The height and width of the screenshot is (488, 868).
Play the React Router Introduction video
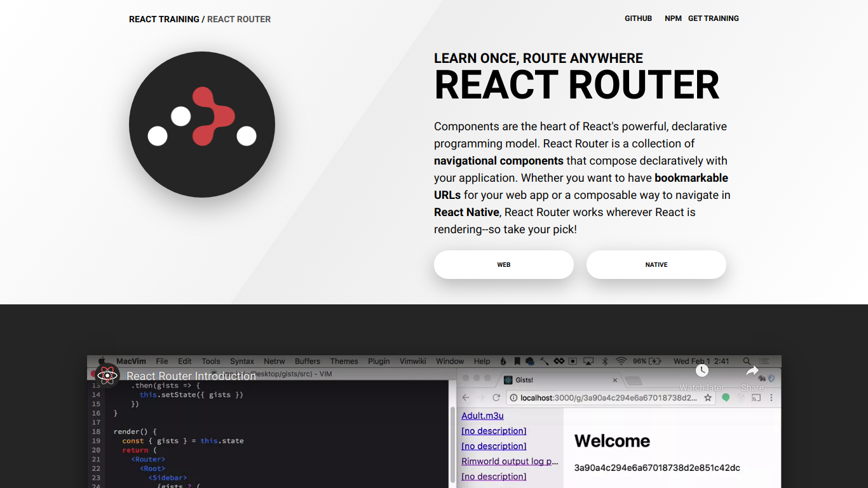pos(434,422)
